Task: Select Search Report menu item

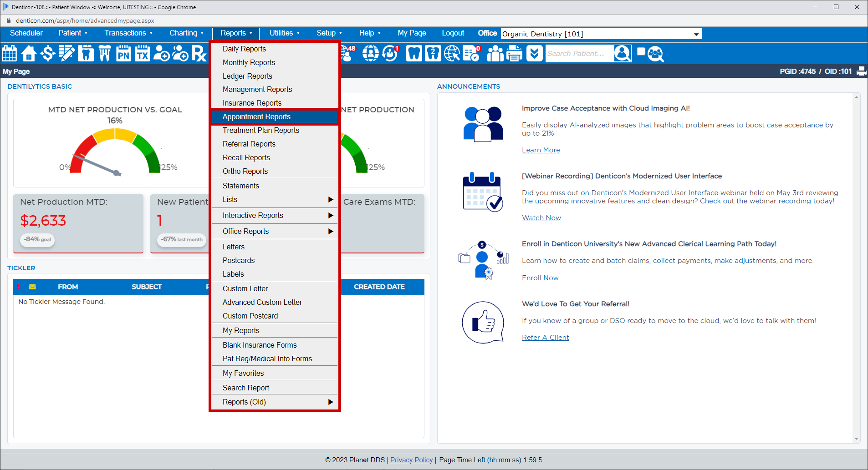Action: (275, 388)
